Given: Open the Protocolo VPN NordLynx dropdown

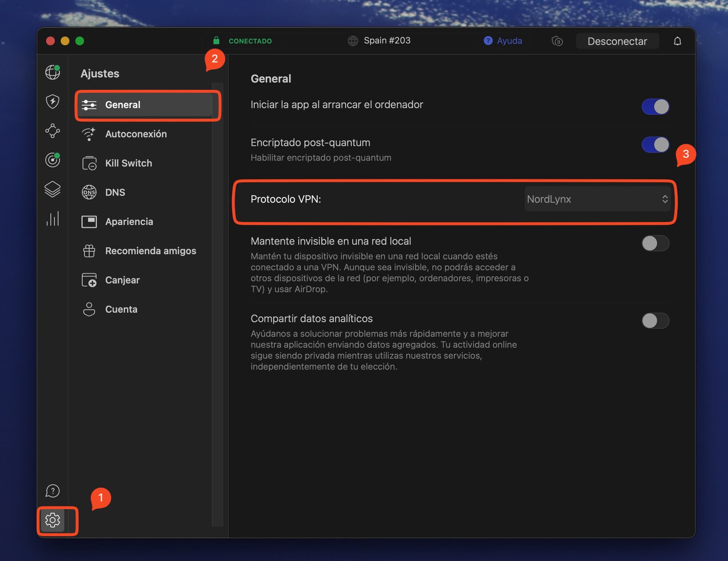Looking at the screenshot, I should 598,199.
